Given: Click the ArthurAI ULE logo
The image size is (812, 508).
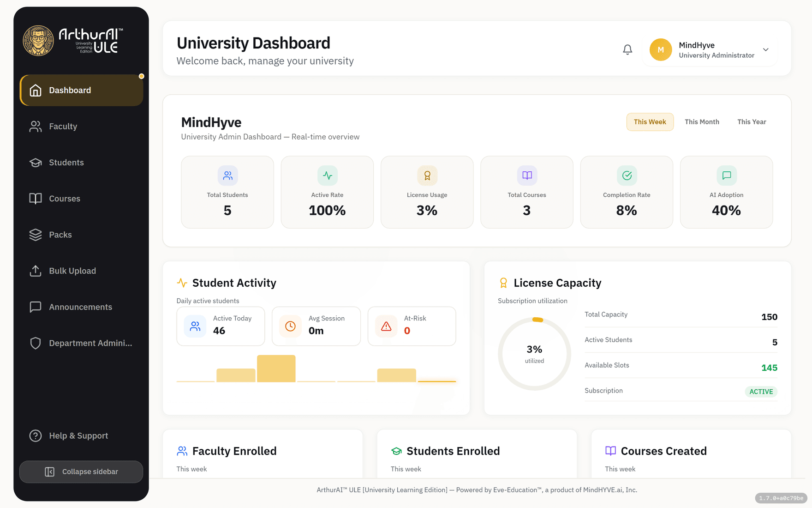Looking at the screenshot, I should [x=73, y=41].
